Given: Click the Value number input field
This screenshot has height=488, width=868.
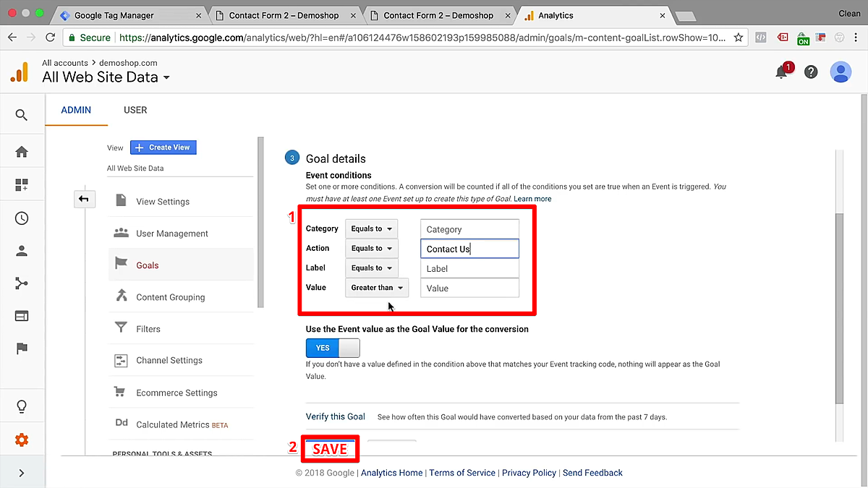Looking at the screenshot, I should coord(470,288).
